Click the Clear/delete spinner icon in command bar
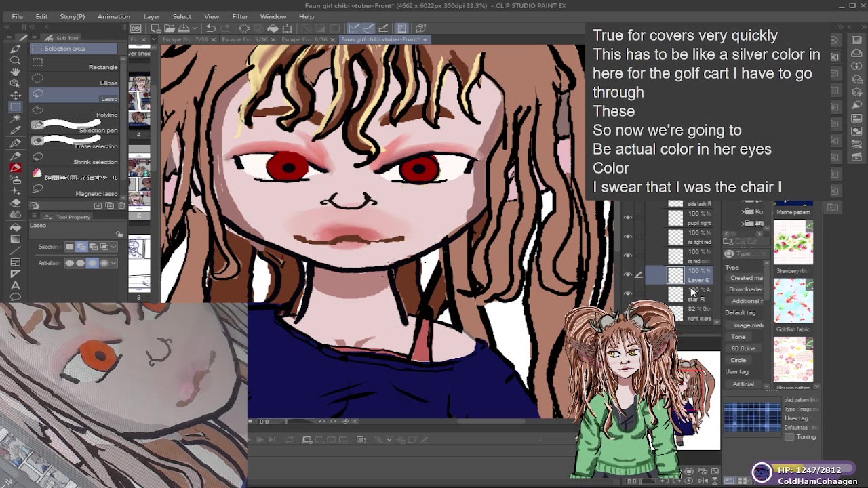 [244, 28]
